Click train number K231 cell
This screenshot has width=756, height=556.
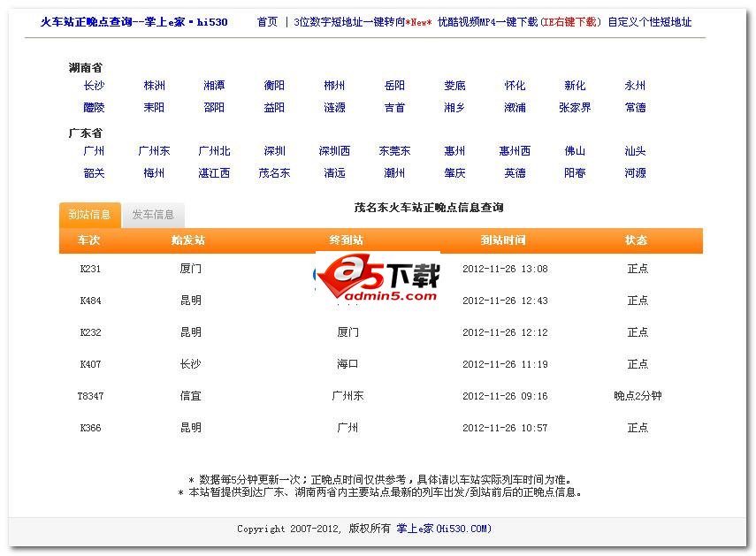click(x=90, y=269)
